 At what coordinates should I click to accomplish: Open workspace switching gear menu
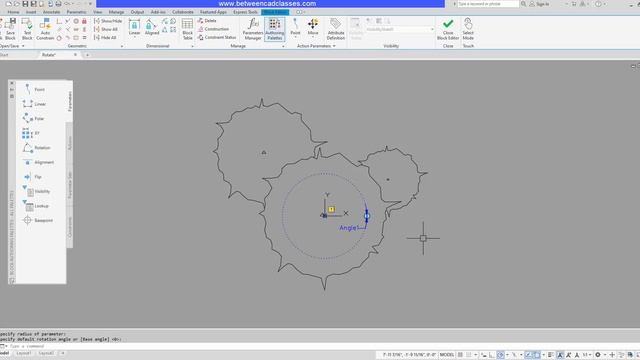tap(598, 355)
